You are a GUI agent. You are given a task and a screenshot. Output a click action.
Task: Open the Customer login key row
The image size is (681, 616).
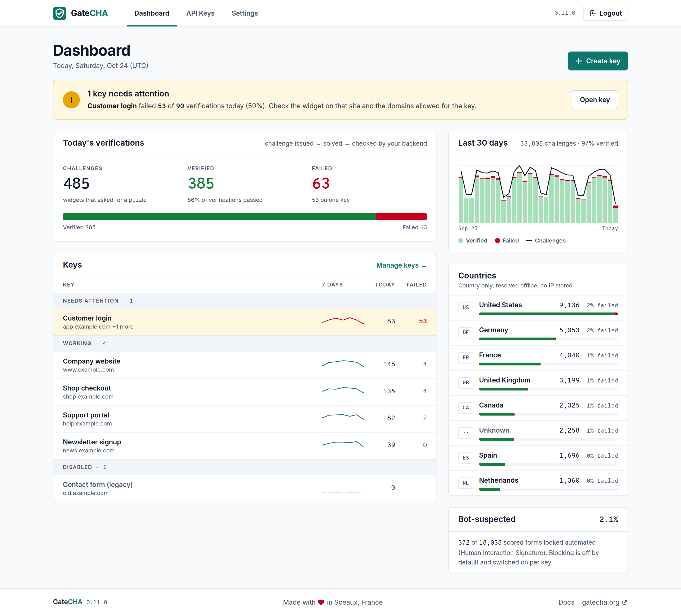(244, 322)
